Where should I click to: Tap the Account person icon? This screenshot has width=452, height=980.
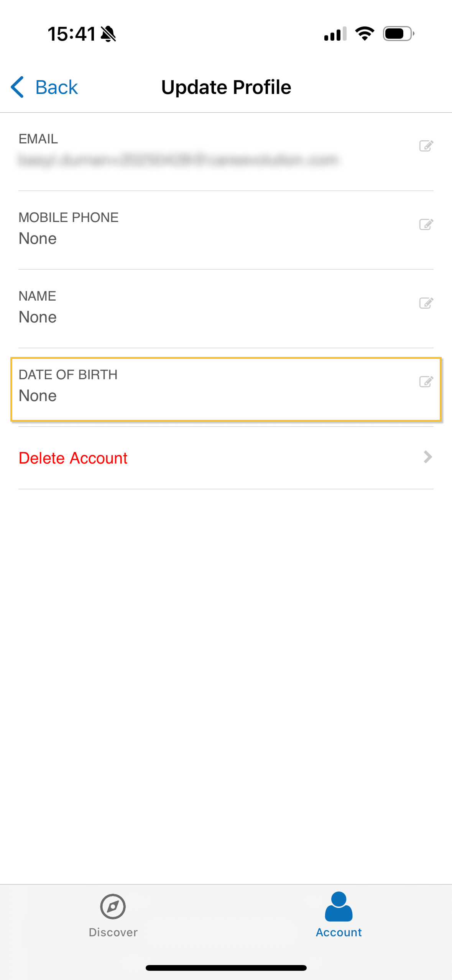click(339, 907)
